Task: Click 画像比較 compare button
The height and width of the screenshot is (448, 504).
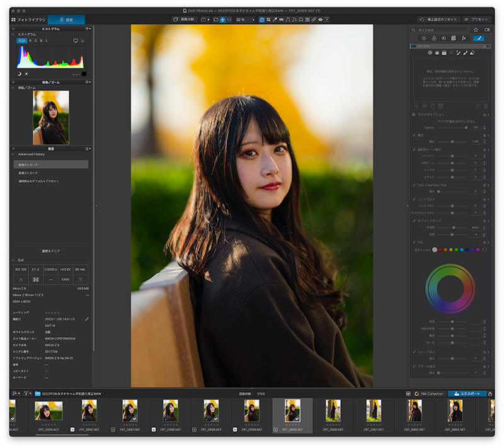Action: pyautogui.click(x=184, y=20)
